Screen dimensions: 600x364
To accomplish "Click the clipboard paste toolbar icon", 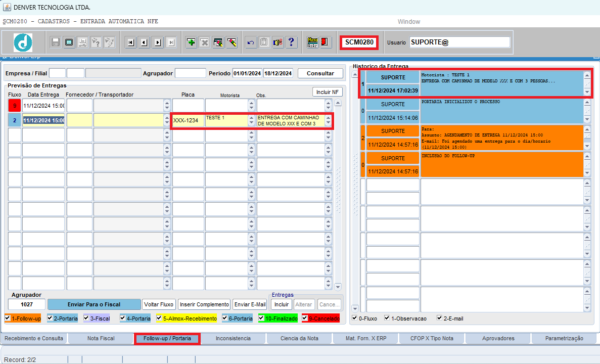I will coord(264,42).
